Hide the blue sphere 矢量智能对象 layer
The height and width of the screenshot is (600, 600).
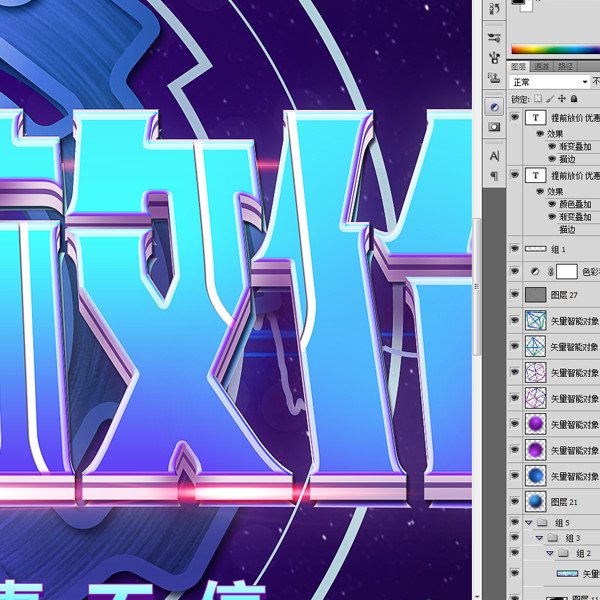click(x=515, y=476)
